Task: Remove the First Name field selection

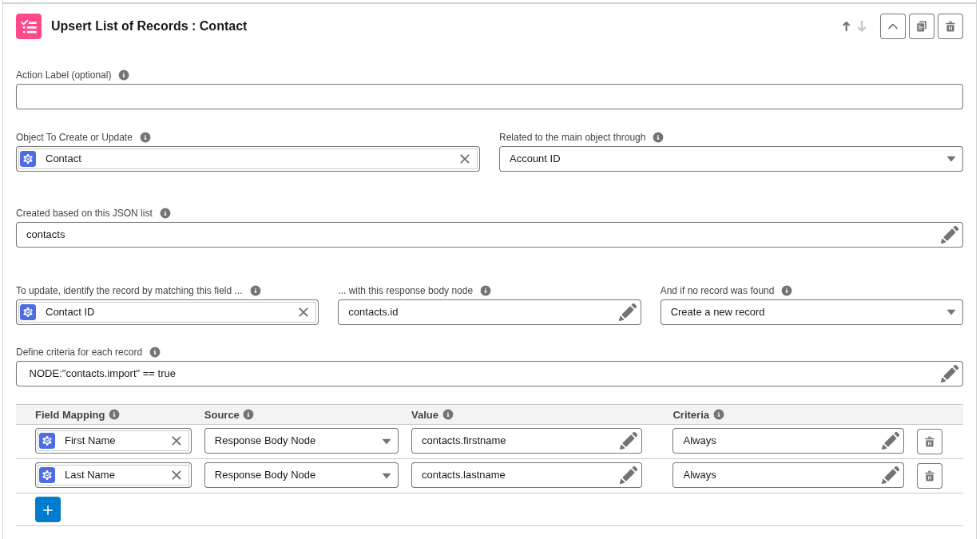Action: [x=177, y=441]
